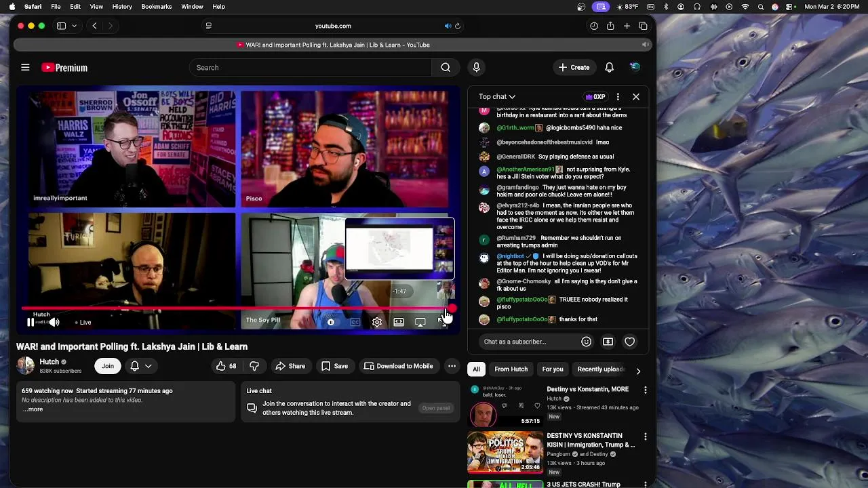The width and height of the screenshot is (868, 488).
Task: Open the Top chat dropdown
Action: [497, 97]
